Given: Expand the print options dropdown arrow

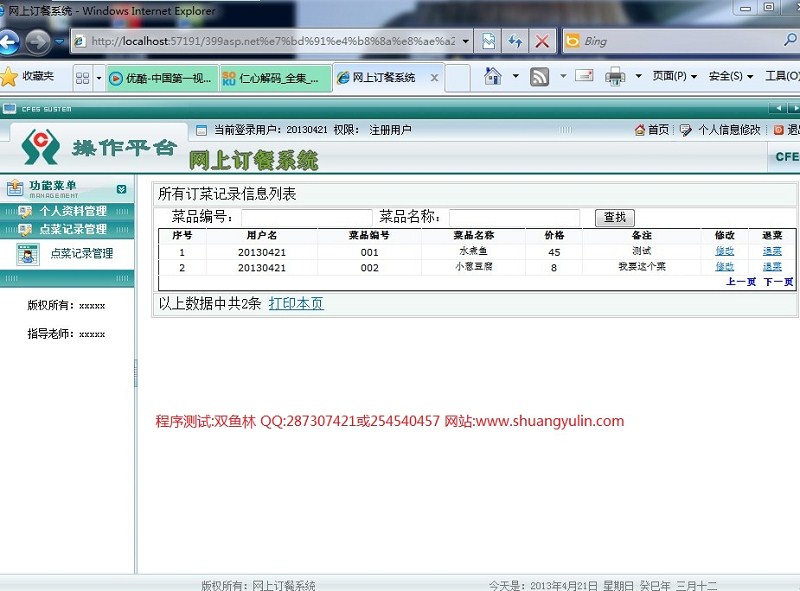Looking at the screenshot, I should coord(638,77).
